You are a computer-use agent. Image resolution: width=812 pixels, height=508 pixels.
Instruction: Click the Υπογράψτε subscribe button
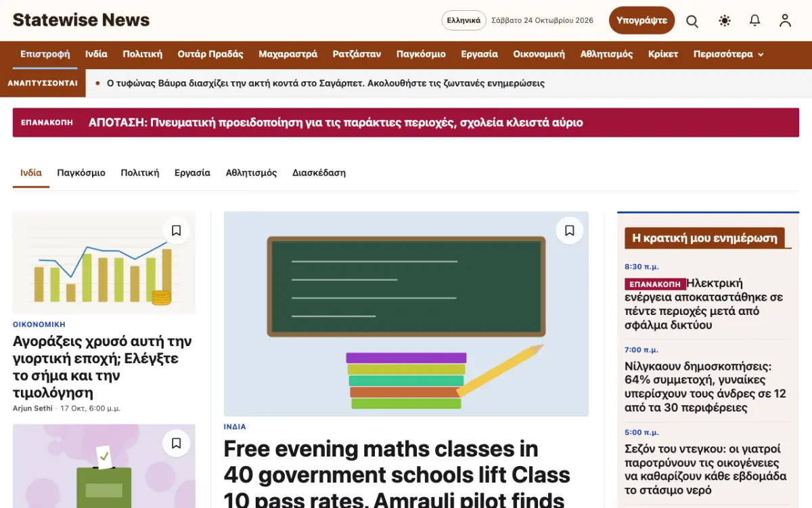point(642,20)
